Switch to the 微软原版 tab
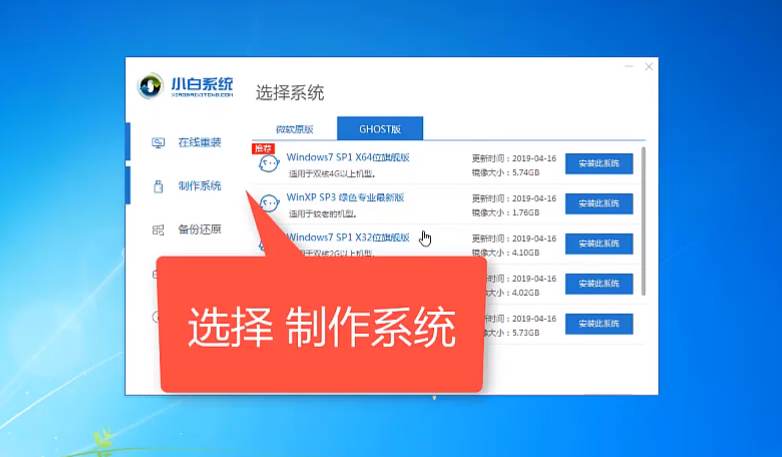 tap(295, 129)
